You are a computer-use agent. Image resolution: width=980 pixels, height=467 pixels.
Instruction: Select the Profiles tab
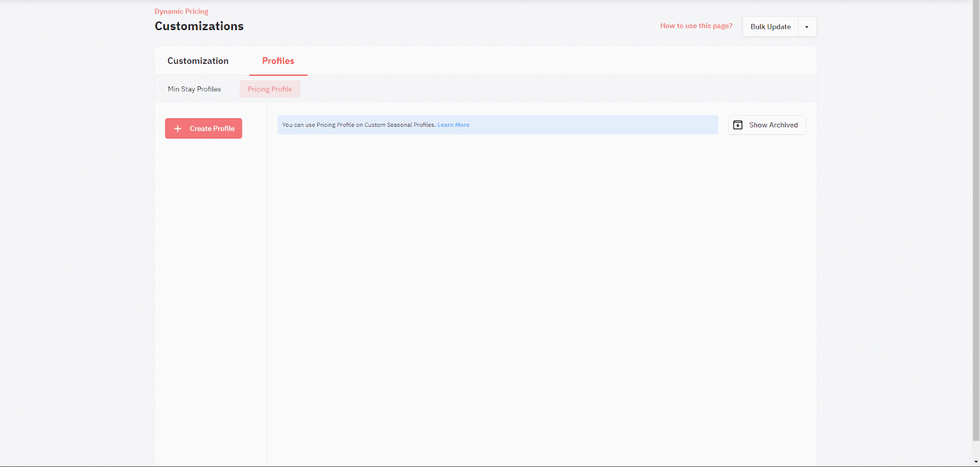[278, 61]
